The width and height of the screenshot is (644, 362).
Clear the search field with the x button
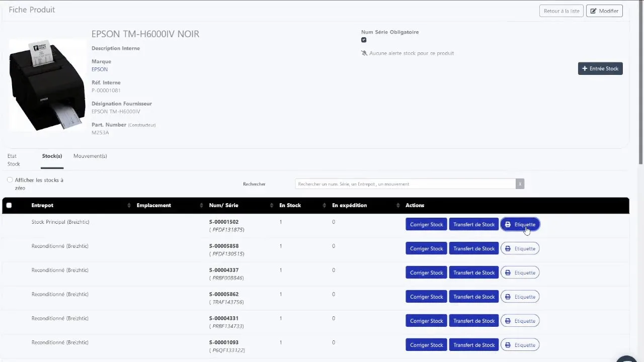[x=520, y=184]
